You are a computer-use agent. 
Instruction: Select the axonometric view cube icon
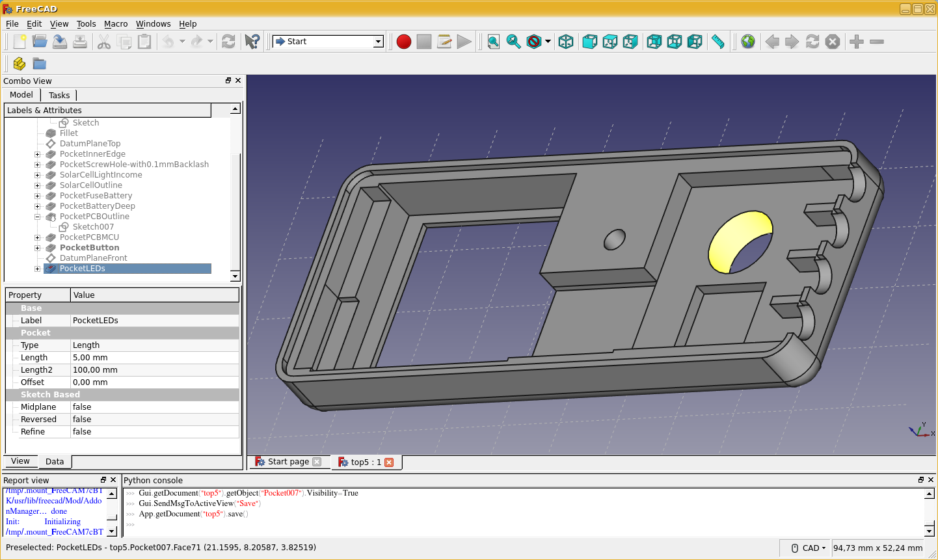(x=567, y=42)
